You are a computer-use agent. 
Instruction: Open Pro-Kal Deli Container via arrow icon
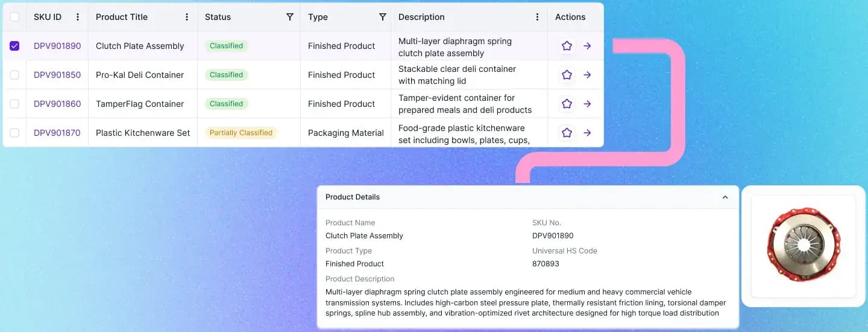(588, 75)
